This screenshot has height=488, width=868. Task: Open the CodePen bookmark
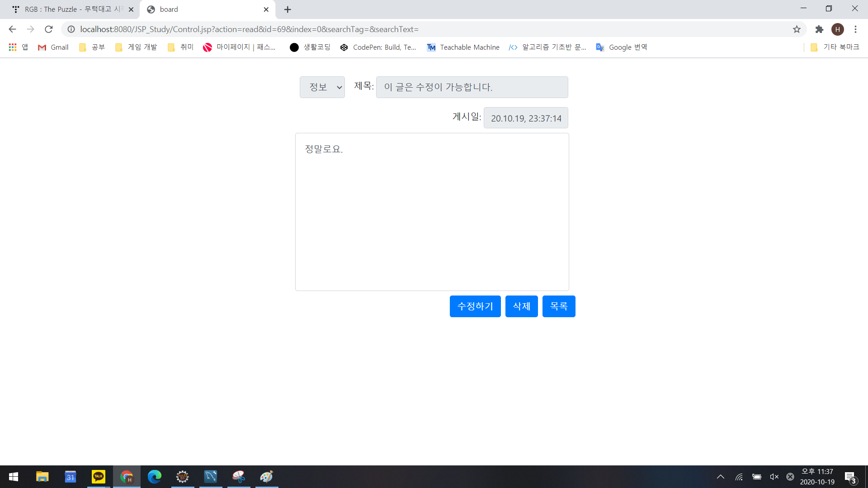point(378,47)
